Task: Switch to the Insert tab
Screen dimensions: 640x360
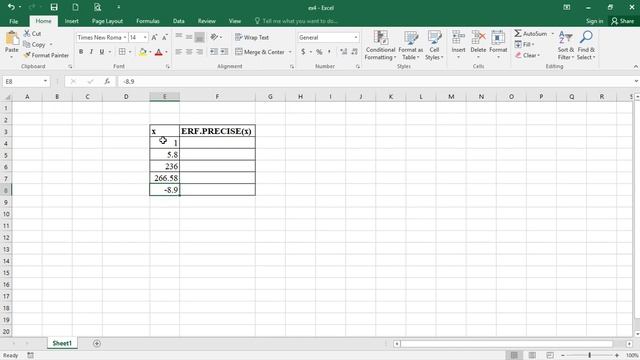Action: (71, 21)
